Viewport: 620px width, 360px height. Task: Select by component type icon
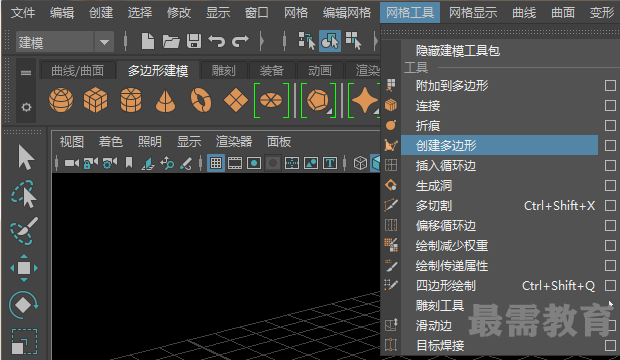tap(353, 41)
